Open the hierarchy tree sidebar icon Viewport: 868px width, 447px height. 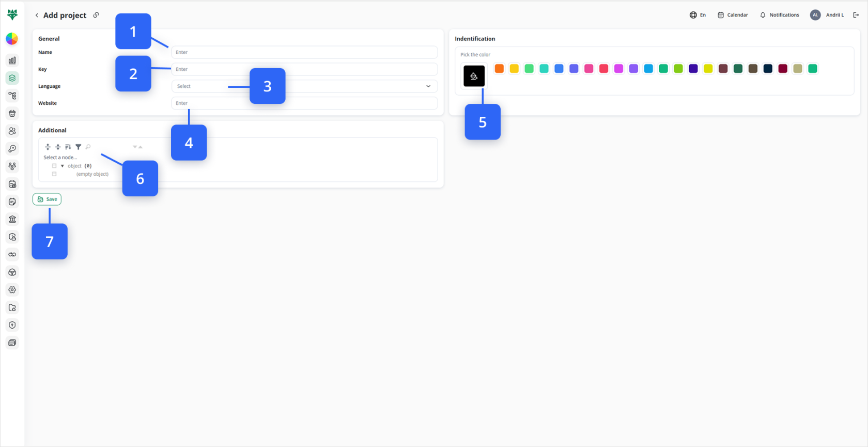point(12,96)
